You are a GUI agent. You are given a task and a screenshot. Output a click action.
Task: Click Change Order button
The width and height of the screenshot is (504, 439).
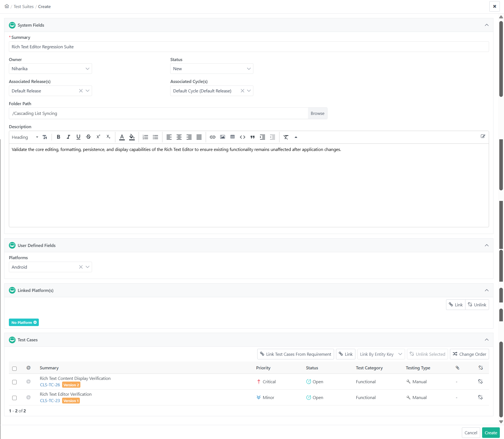pyautogui.click(x=469, y=354)
